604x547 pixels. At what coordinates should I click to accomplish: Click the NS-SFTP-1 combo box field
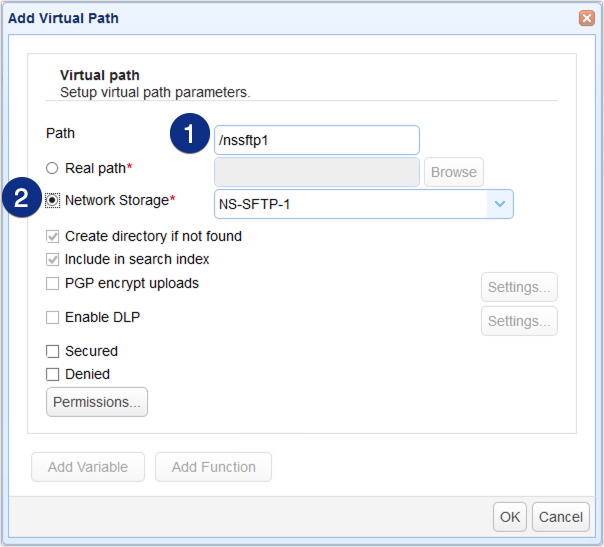click(350, 204)
